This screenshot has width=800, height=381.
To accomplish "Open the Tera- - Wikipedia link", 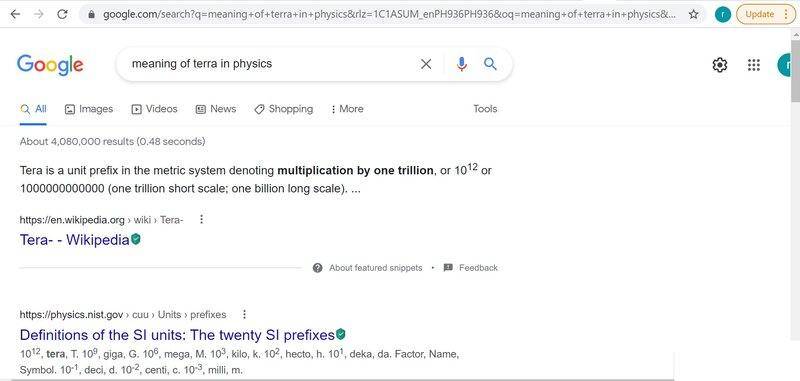I will point(74,240).
